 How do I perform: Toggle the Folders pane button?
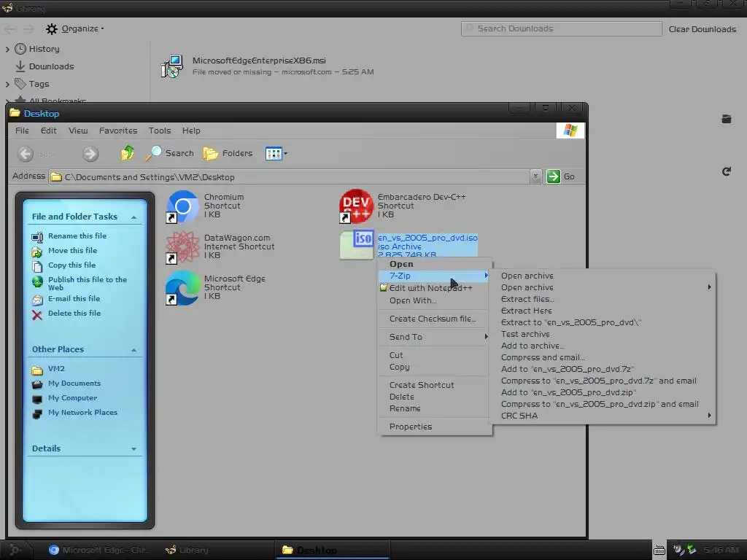228,153
